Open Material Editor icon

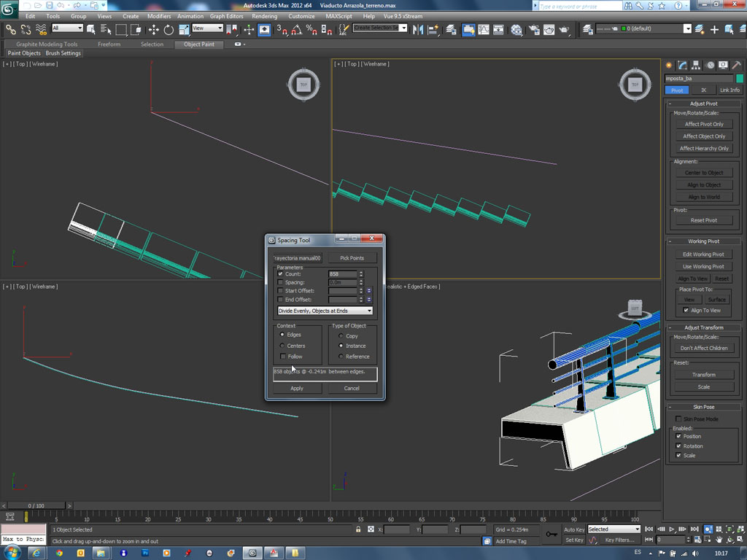(516, 29)
